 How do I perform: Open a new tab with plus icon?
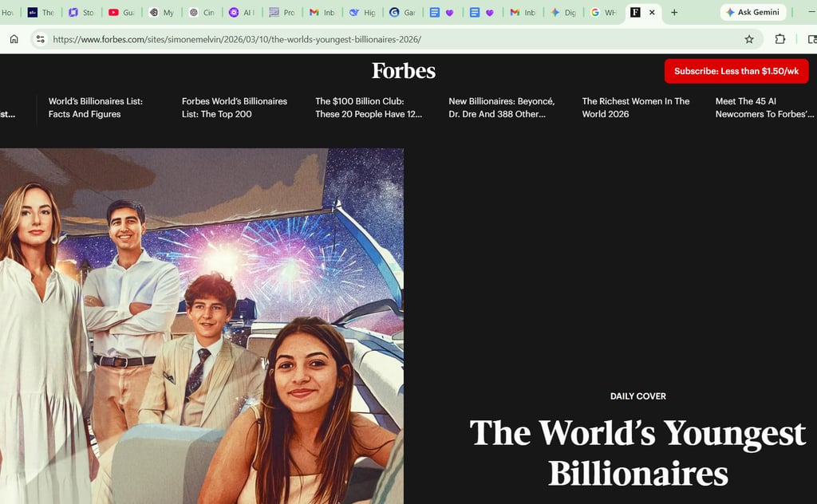[674, 13]
